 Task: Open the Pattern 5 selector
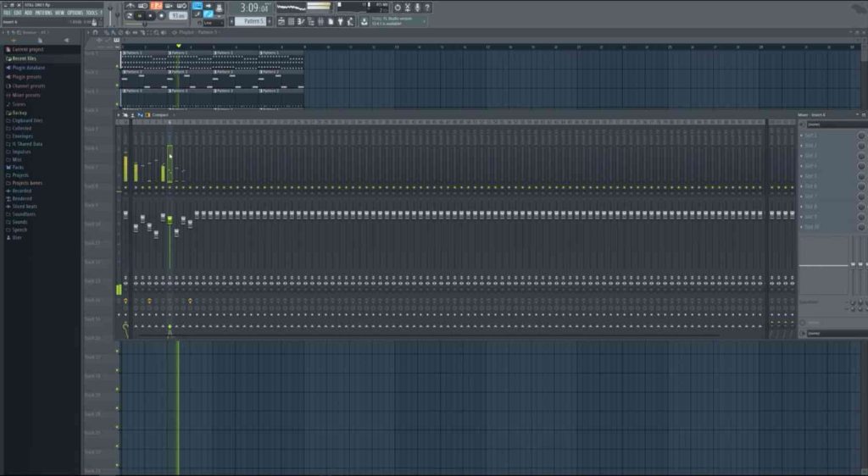pyautogui.click(x=251, y=21)
